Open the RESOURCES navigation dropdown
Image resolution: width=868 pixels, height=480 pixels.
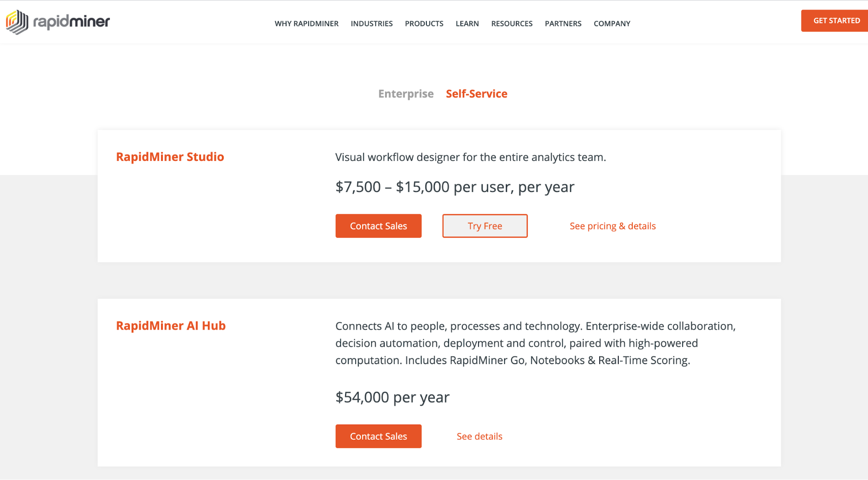coord(512,23)
